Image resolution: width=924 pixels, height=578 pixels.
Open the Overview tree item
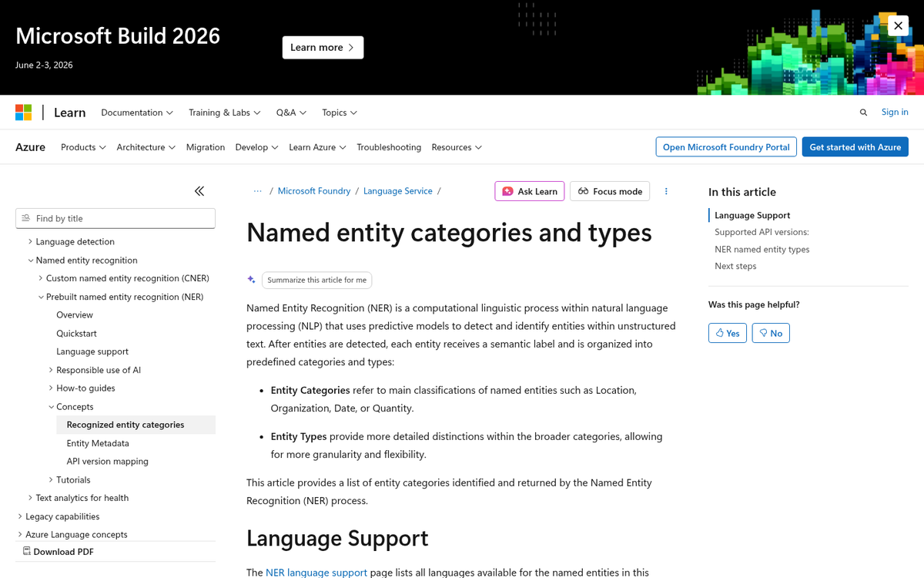[75, 315]
